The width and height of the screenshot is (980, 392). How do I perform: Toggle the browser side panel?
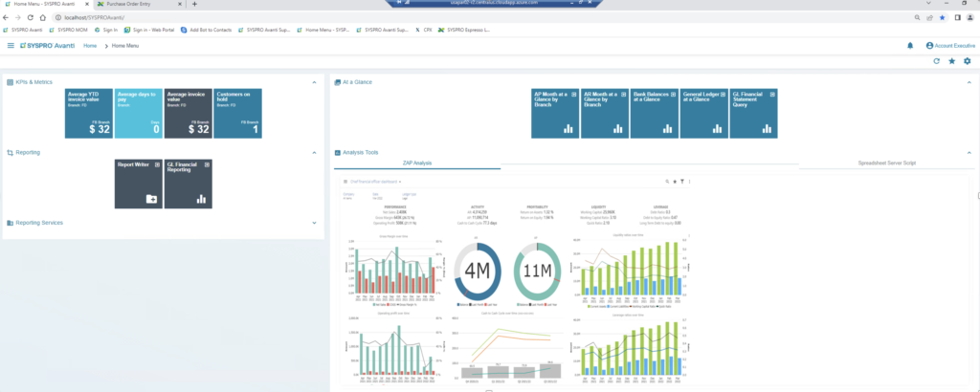coord(957,17)
